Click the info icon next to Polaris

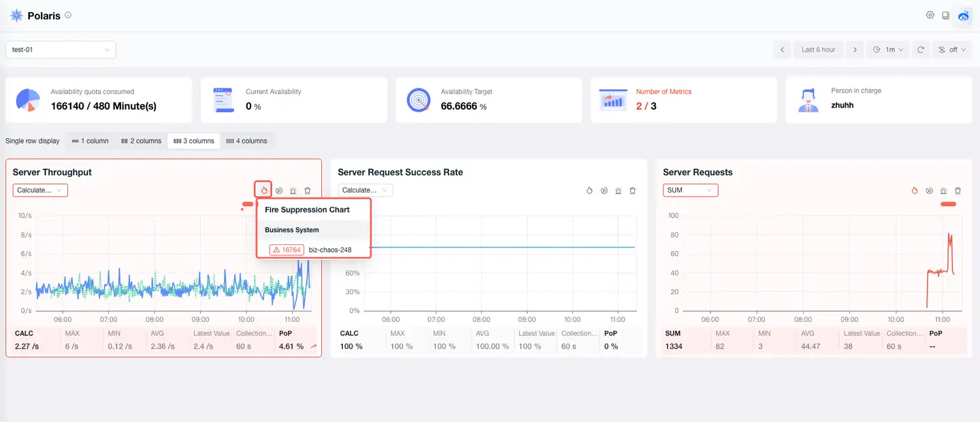tap(68, 15)
